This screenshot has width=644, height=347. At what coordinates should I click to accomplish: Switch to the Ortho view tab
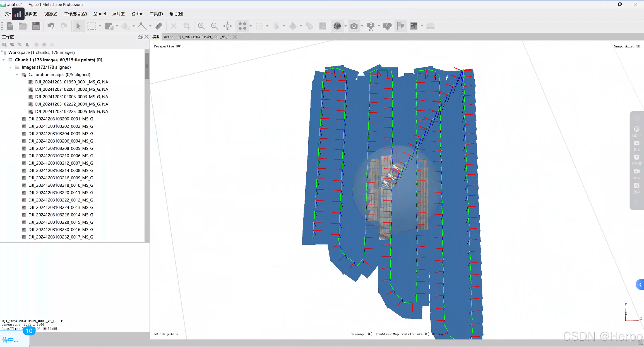(x=169, y=37)
